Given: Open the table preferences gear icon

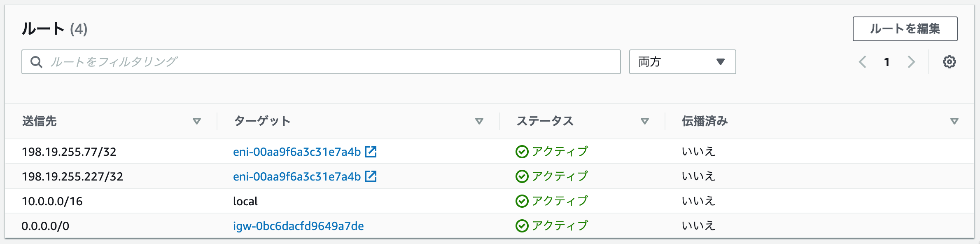Looking at the screenshot, I should point(949,62).
